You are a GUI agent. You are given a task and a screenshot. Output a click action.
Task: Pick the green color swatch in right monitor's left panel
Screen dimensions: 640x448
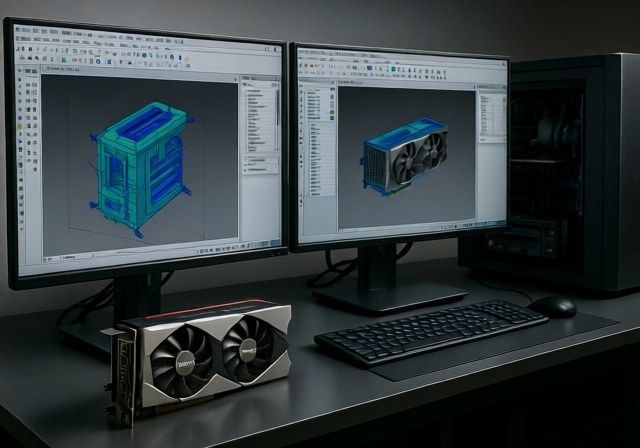pos(332,112)
